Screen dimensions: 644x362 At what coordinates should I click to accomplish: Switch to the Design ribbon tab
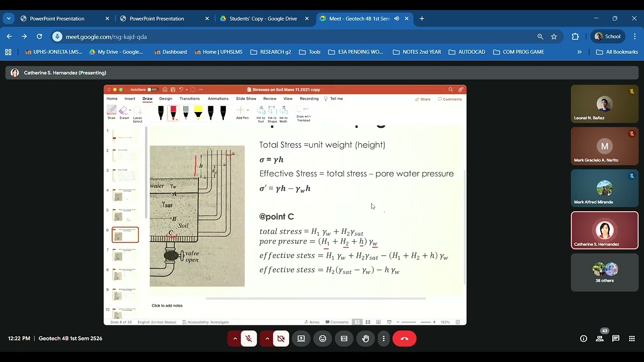click(166, 99)
